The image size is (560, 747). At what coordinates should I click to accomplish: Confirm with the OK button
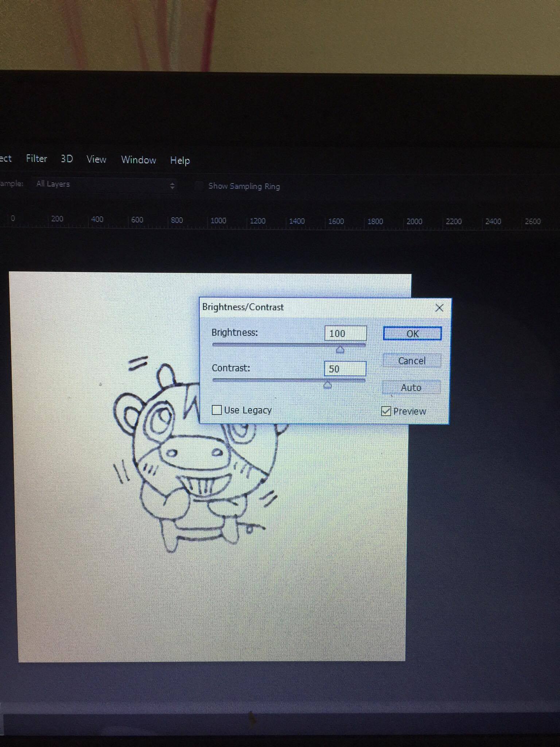(x=412, y=334)
